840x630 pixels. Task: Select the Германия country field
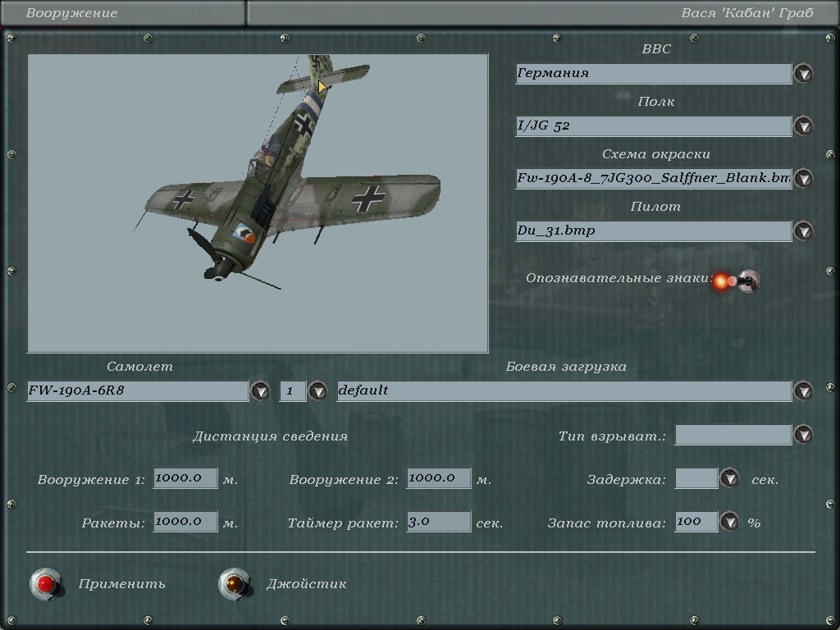pyautogui.click(x=653, y=74)
